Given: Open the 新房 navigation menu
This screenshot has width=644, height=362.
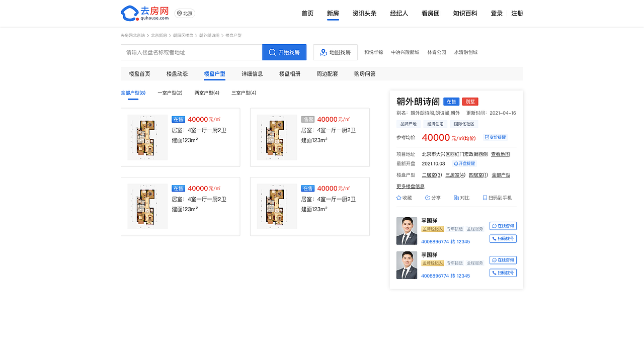Looking at the screenshot, I should (x=333, y=13).
